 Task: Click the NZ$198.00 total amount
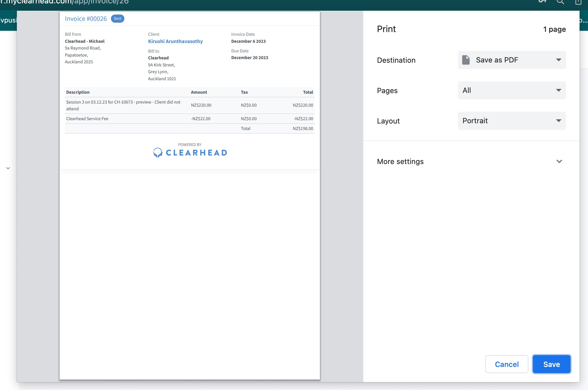303,129
